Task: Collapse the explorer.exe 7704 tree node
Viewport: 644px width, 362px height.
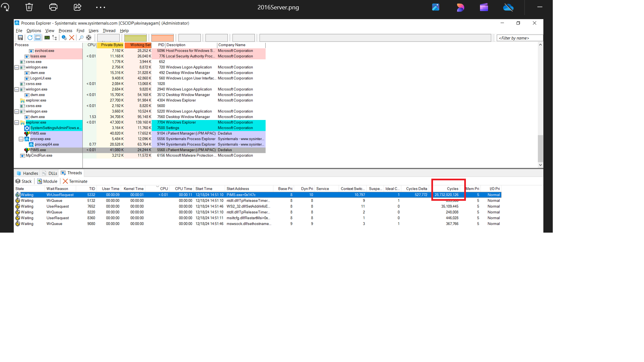Action: [x=16, y=123]
